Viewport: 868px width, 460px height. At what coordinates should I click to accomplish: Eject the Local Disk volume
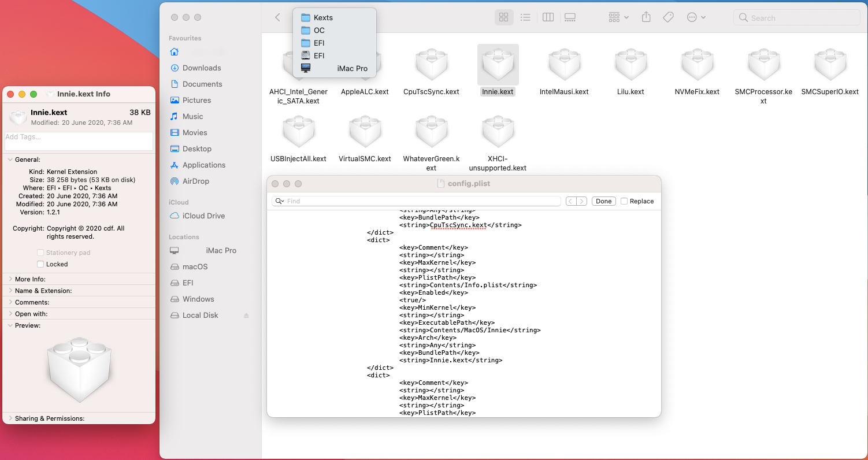tap(246, 316)
